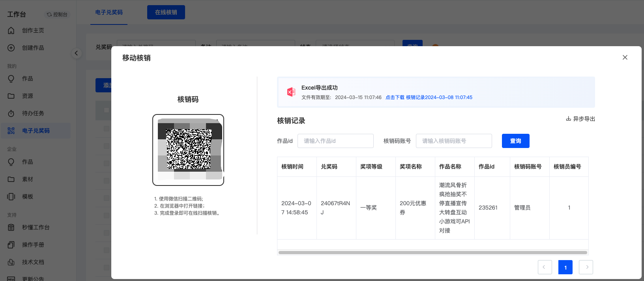The width and height of the screenshot is (644, 281).
Task: Click the 技术文档 icon in sidebar
Action: [11, 262]
